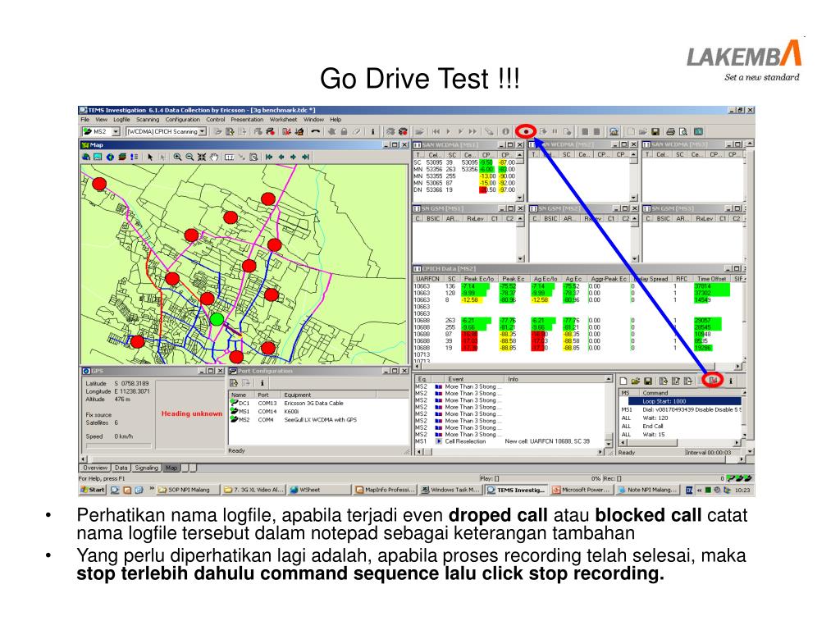
Task: Jump to first item using Map toolbar arrow
Action: [x=269, y=157]
